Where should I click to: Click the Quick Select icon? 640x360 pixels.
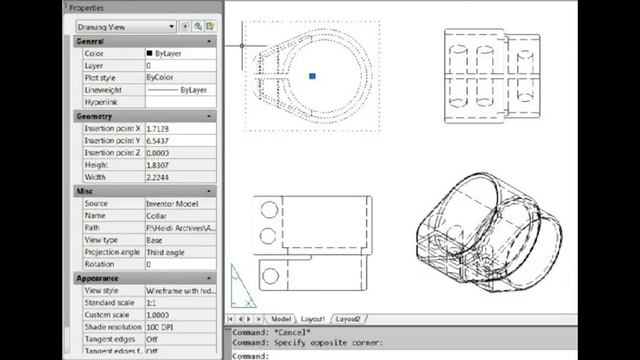210,27
